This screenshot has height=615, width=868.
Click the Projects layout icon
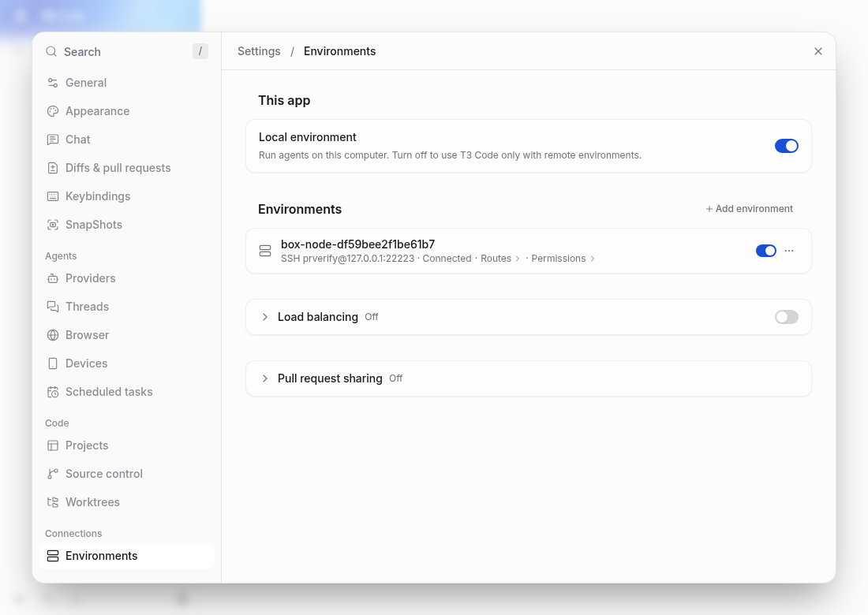(x=53, y=445)
